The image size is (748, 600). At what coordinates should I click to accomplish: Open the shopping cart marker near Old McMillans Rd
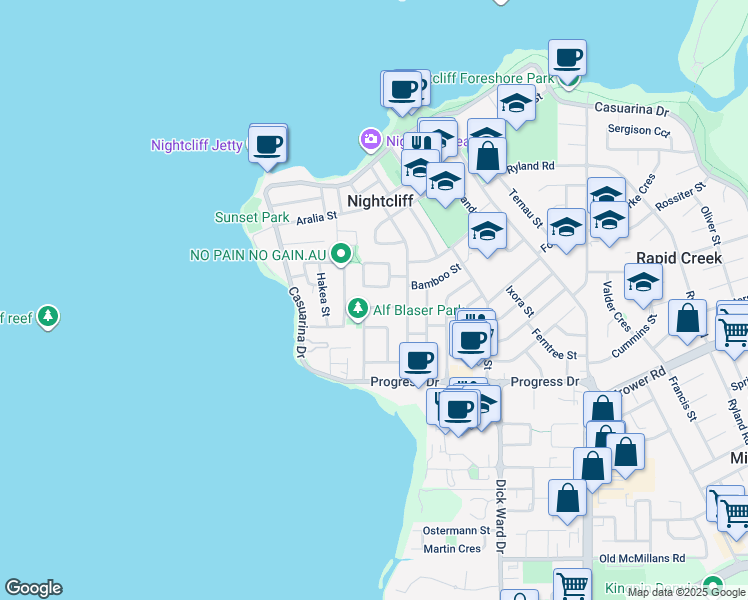(x=572, y=584)
